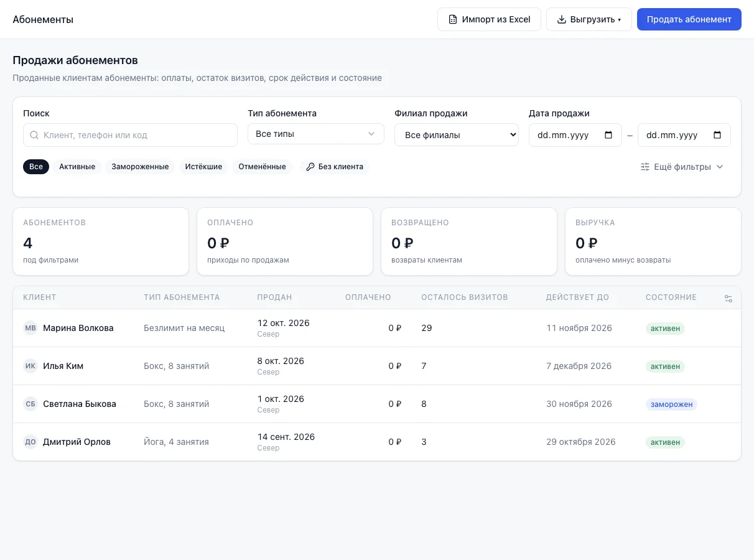The image size is (754, 560).
Task: Click the column settings icon in table header
Action: (728, 299)
